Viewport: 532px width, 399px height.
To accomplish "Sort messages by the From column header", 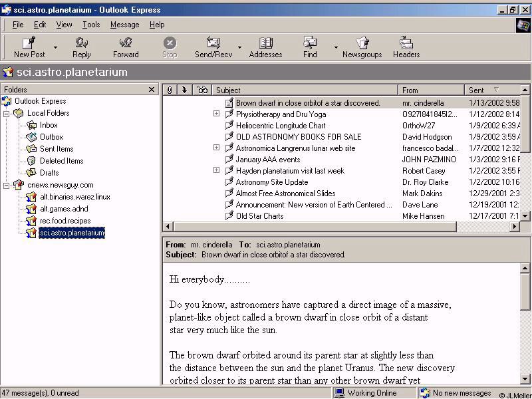I will [x=431, y=90].
